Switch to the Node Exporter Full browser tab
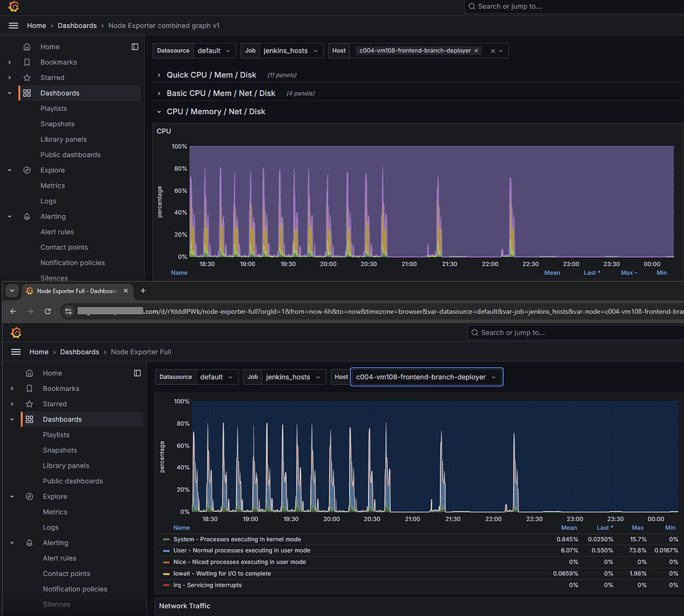Viewport: 684px width, 616px height. [x=76, y=291]
